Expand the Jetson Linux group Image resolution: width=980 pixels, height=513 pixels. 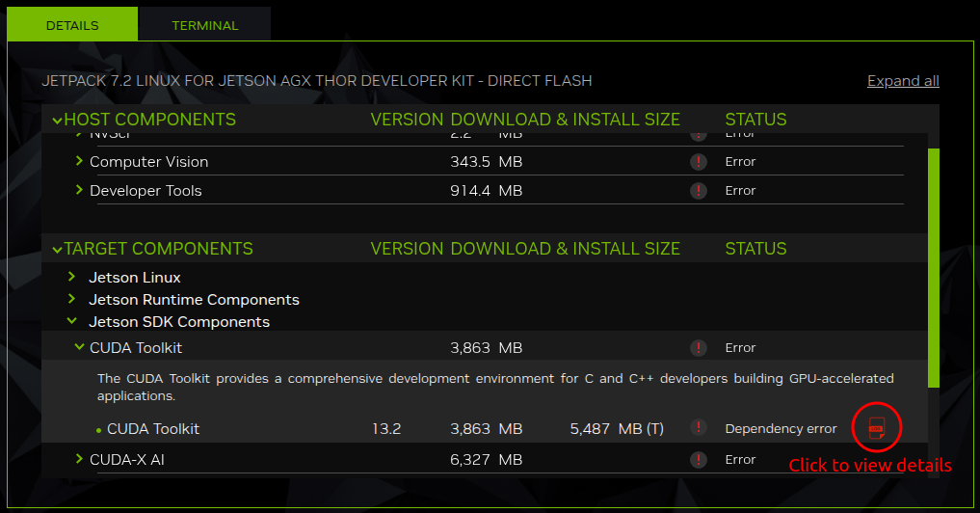tap(71, 277)
